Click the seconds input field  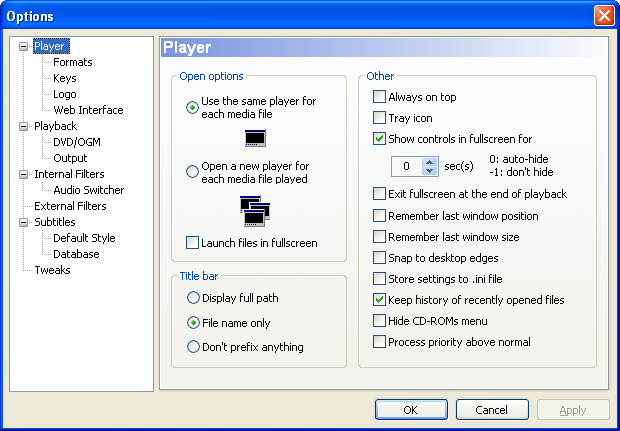point(406,166)
